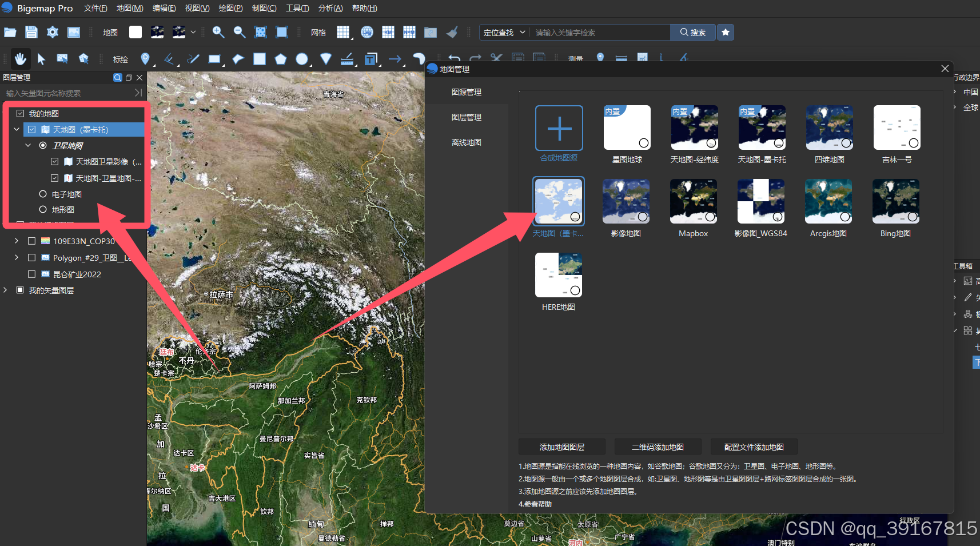Viewport: 980px width, 546px height.
Task: Select the polyline drawing tool
Action: (x=169, y=59)
